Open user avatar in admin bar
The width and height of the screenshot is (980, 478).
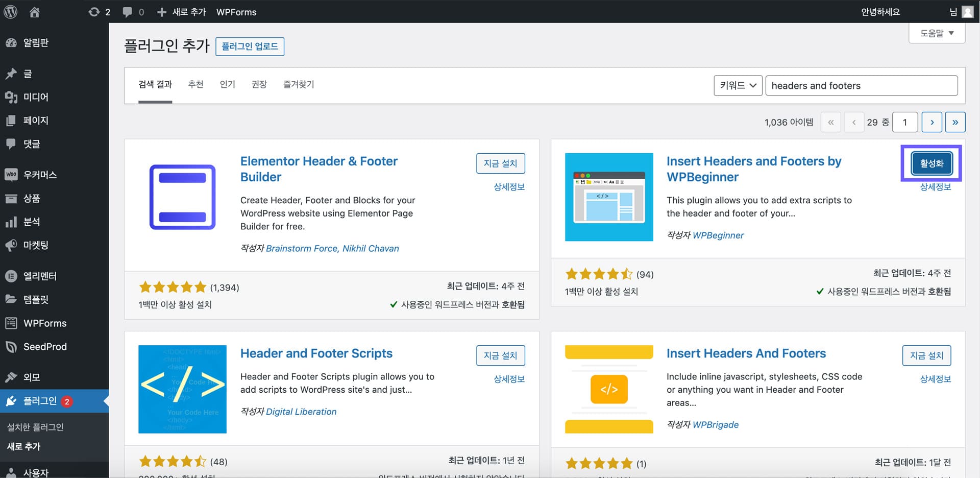[x=967, y=12]
